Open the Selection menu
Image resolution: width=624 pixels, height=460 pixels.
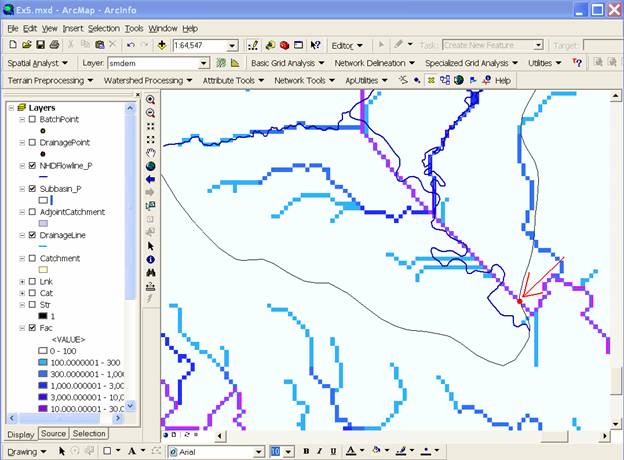(x=103, y=29)
